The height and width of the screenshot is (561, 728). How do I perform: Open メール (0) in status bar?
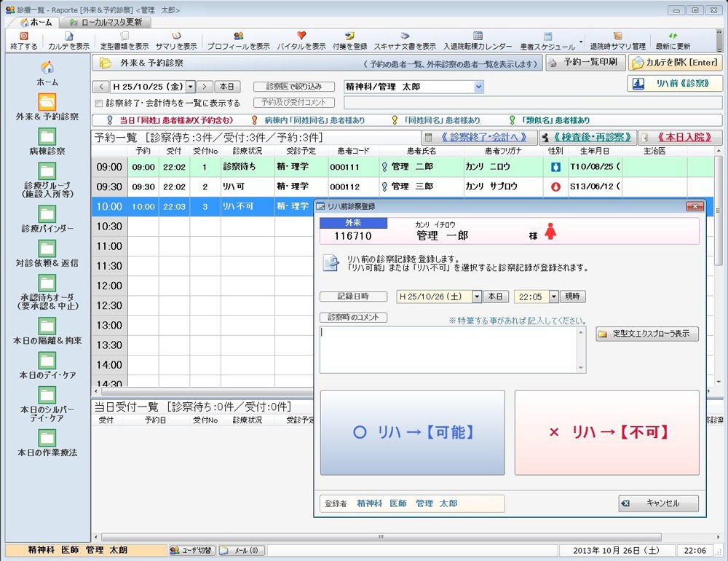point(242,550)
